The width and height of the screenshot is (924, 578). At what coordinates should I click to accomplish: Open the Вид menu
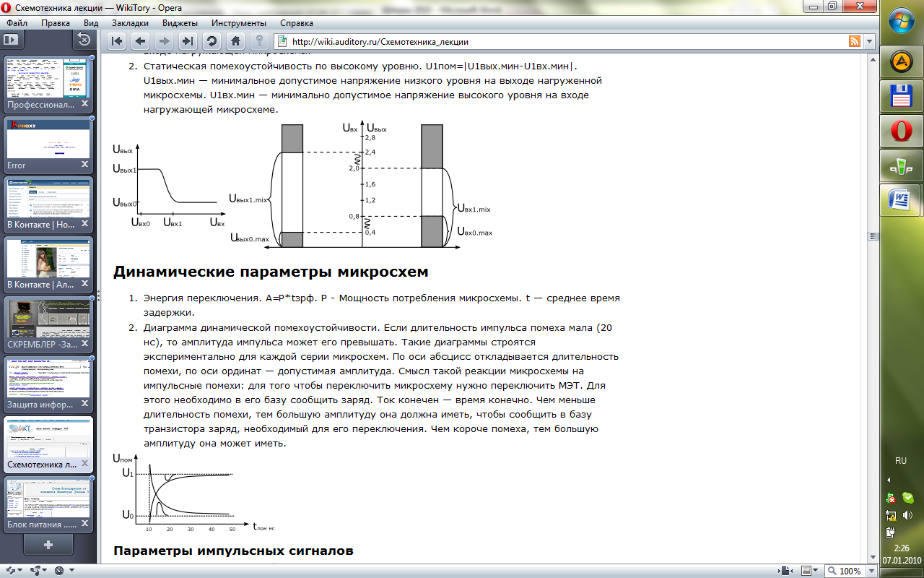click(91, 22)
